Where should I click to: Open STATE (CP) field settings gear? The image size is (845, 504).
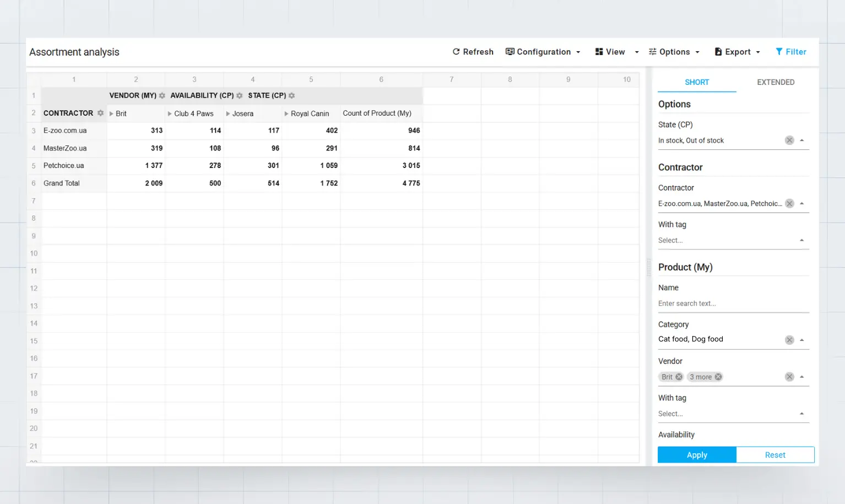pos(292,96)
